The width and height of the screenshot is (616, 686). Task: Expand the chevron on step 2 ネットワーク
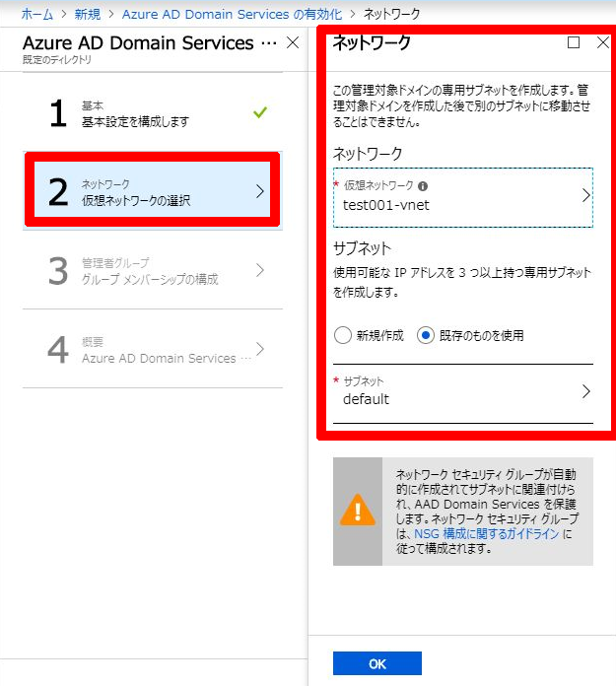(x=260, y=191)
